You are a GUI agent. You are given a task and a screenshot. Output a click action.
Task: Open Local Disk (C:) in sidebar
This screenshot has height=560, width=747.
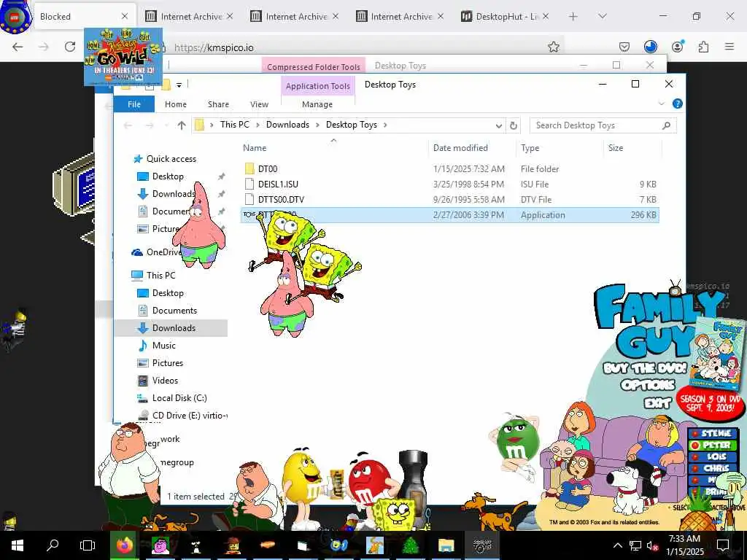point(179,398)
